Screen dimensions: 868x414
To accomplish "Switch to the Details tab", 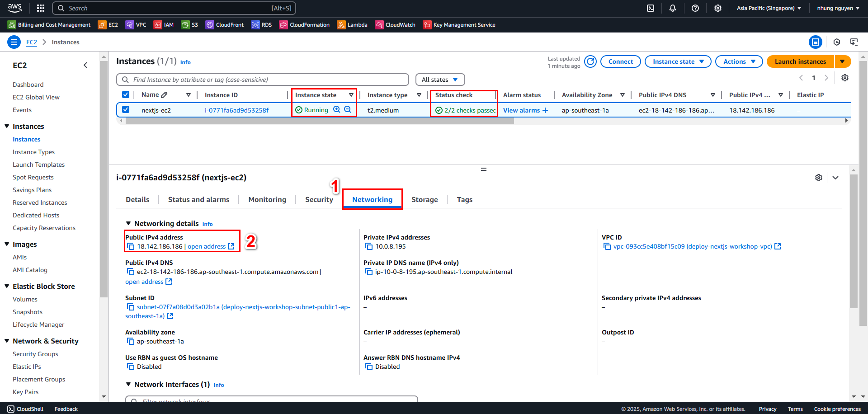I will click(x=137, y=199).
